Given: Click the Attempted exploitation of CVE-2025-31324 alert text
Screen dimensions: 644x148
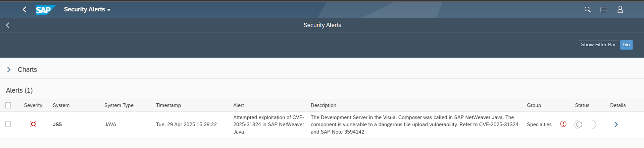Looking at the screenshot, I should click(x=269, y=125).
